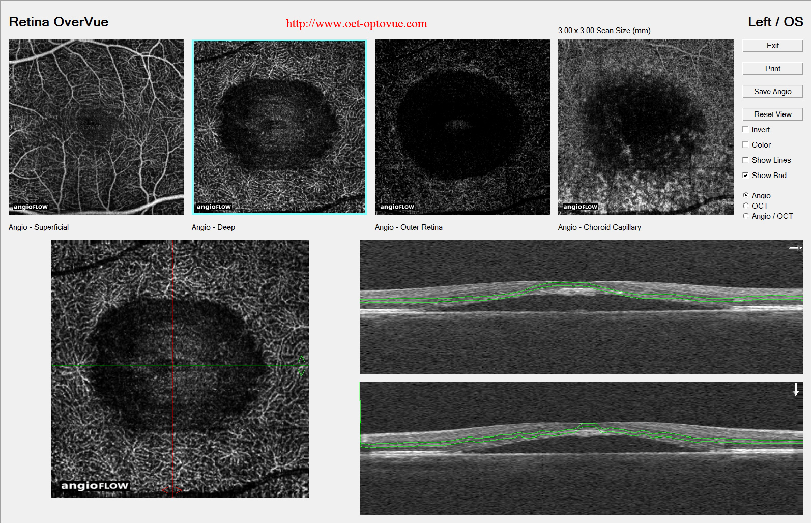Select the Angio / OCT radio option
Screen dimensions: 812x524
745,216
